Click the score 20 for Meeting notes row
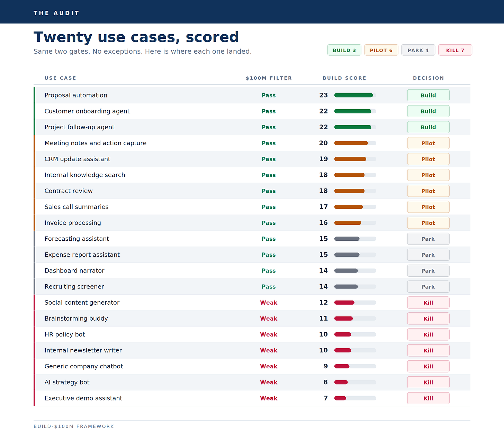The image size is (504, 433). click(x=323, y=143)
